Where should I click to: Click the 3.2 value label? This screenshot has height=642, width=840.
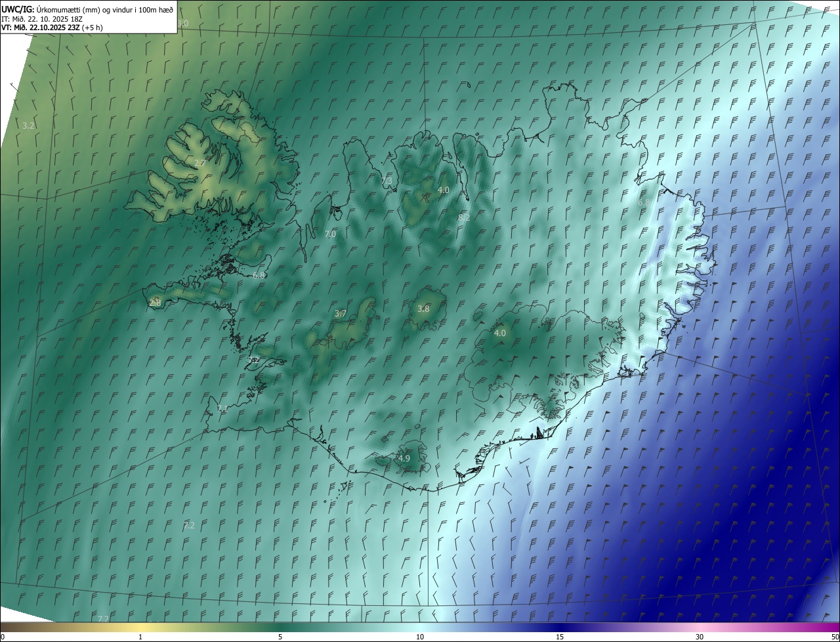click(28, 125)
